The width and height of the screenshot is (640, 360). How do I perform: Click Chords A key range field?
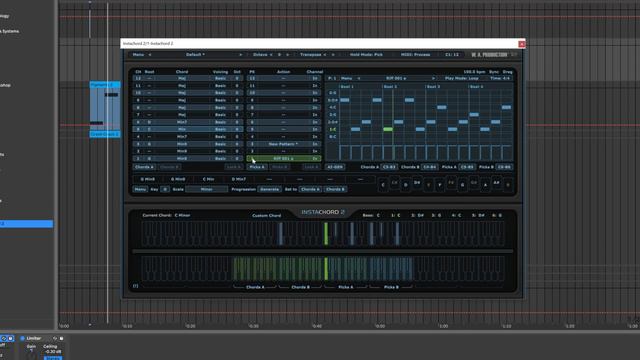tap(389, 167)
